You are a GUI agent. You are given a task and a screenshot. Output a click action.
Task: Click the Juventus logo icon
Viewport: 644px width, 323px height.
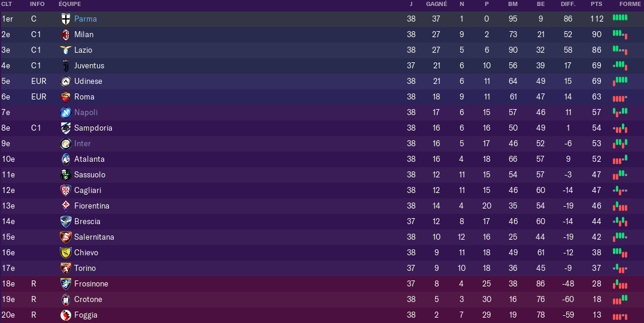[66, 66]
